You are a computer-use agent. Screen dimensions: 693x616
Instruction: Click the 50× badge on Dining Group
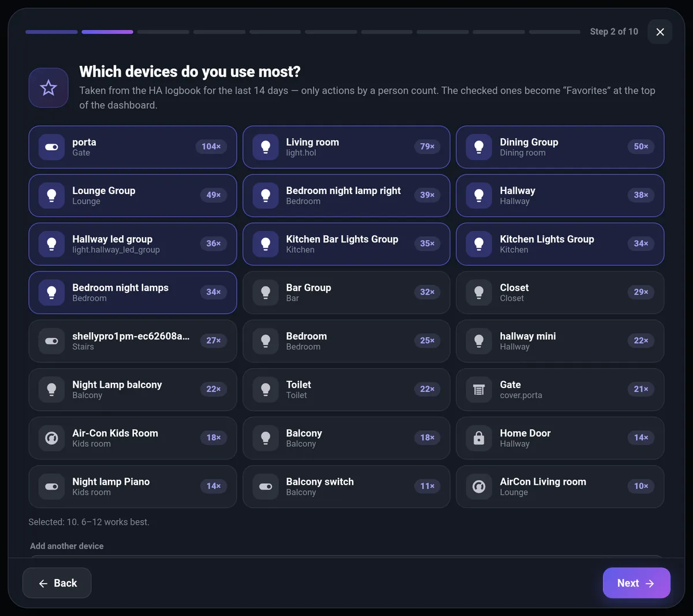click(x=641, y=147)
